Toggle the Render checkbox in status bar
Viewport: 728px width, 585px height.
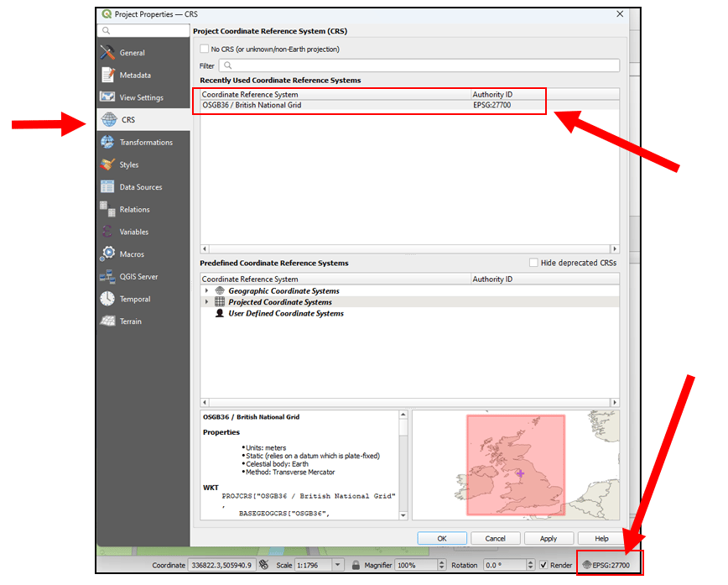pos(543,566)
